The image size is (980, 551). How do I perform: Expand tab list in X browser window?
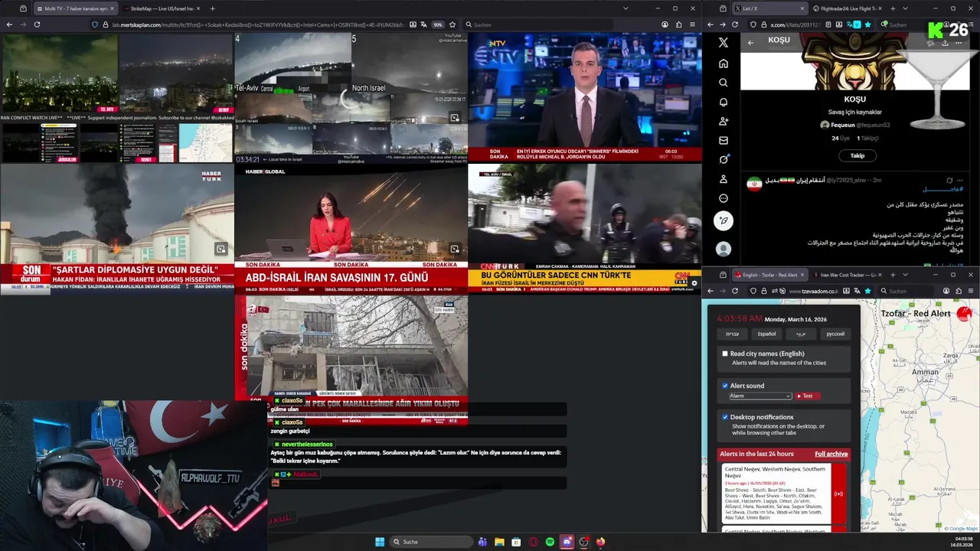[905, 8]
